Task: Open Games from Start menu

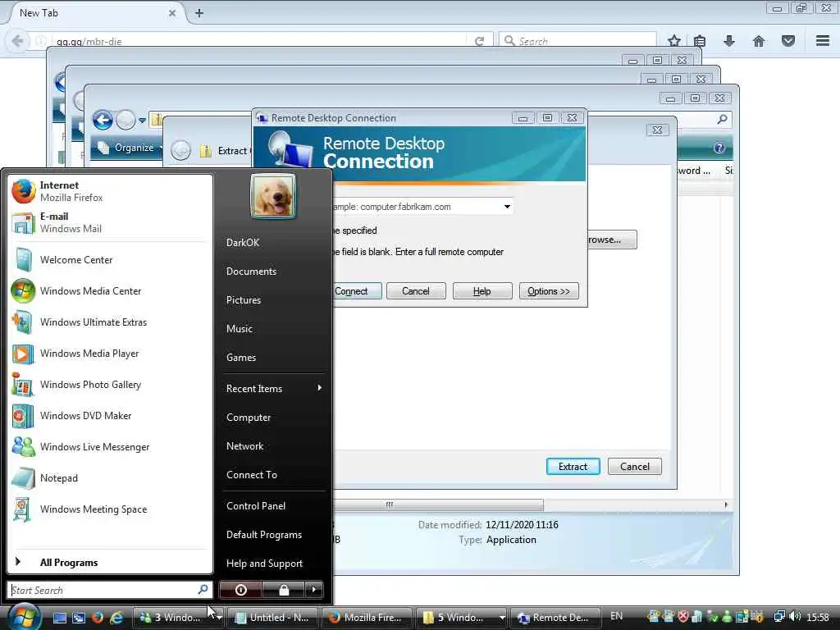Action: click(x=241, y=358)
